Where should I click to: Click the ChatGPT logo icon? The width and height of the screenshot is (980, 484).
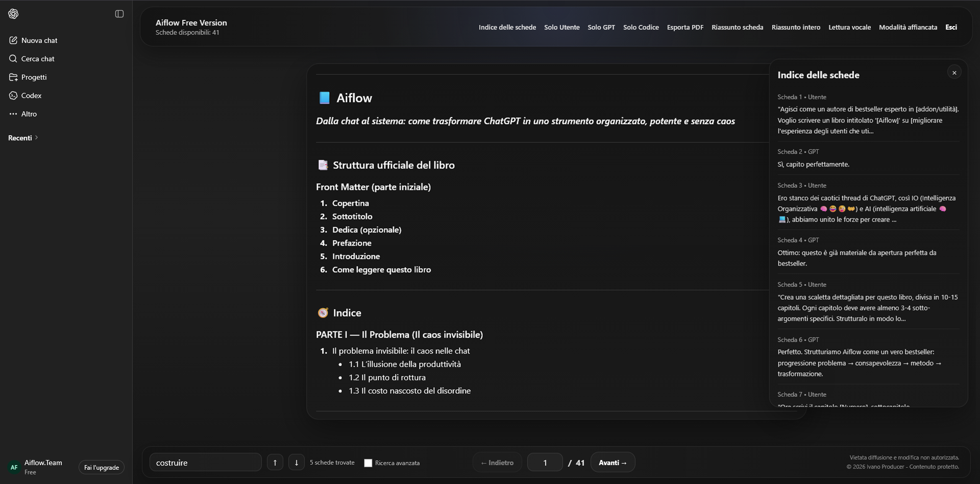click(x=13, y=14)
